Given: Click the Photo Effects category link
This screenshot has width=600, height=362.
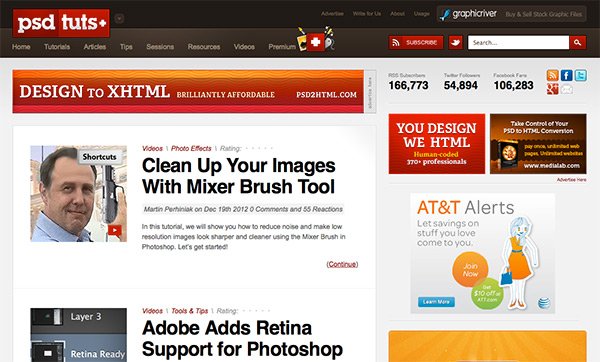Looking at the screenshot, I should (191, 148).
